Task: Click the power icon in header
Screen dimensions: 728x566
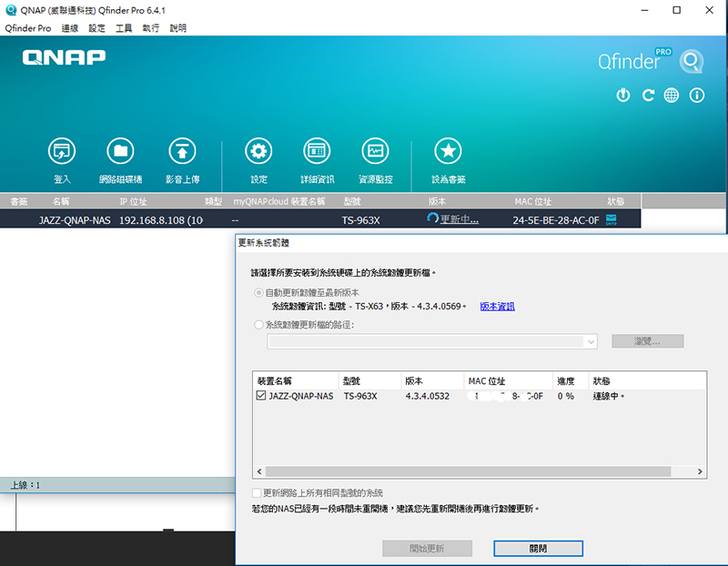Action: [623, 95]
